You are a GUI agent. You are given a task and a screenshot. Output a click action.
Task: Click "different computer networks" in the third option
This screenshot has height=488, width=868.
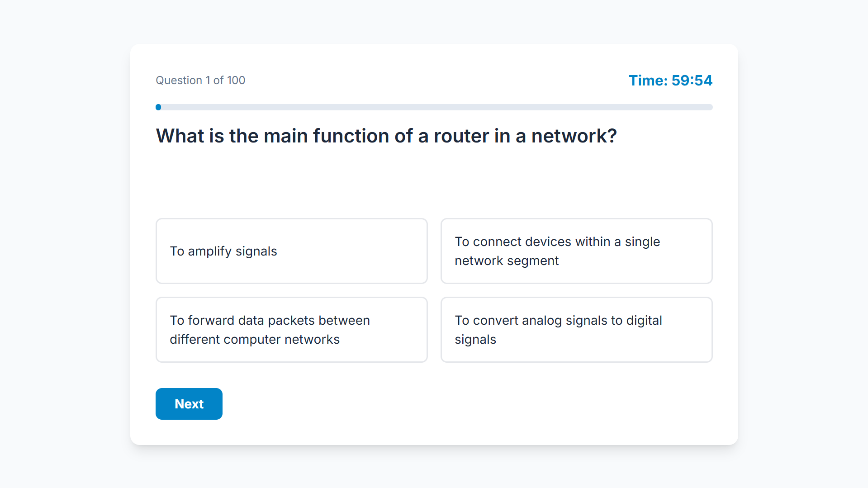[x=255, y=340]
